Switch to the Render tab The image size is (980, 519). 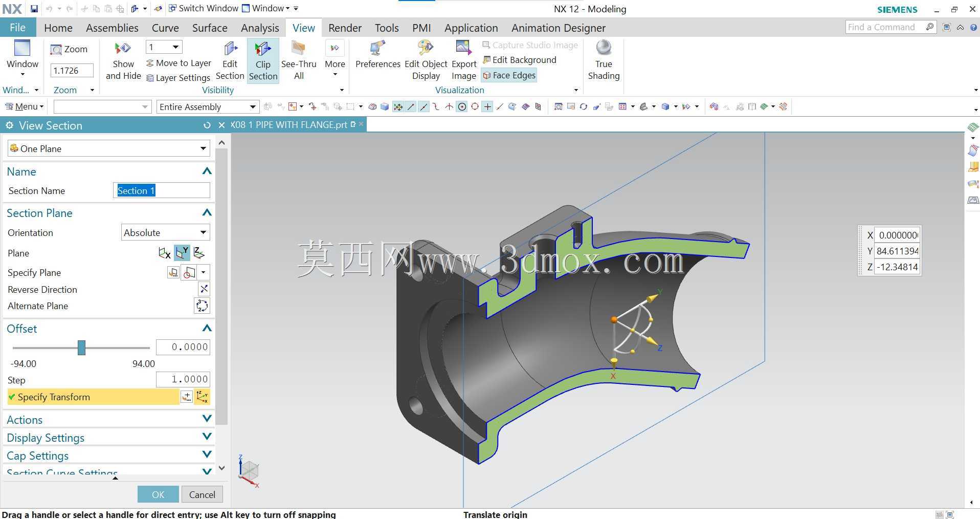coord(345,28)
